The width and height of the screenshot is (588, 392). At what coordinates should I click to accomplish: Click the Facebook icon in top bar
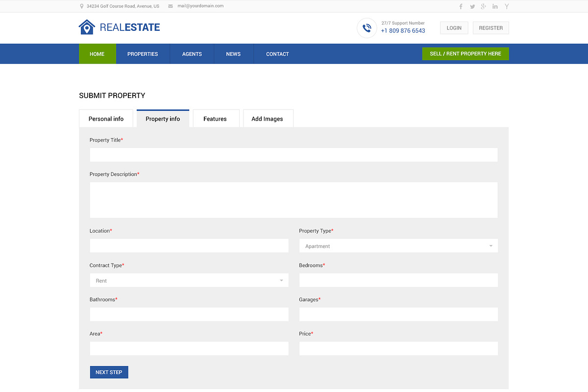point(461,6)
